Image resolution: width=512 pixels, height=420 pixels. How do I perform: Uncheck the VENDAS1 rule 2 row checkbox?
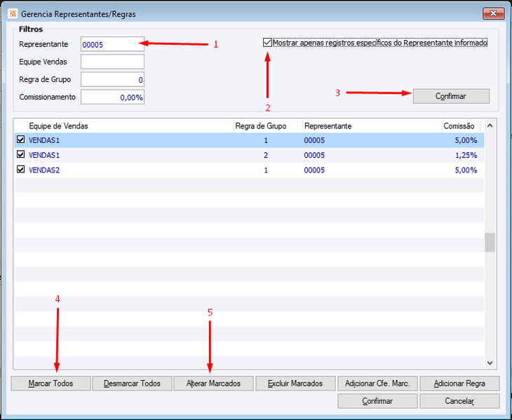(20, 154)
